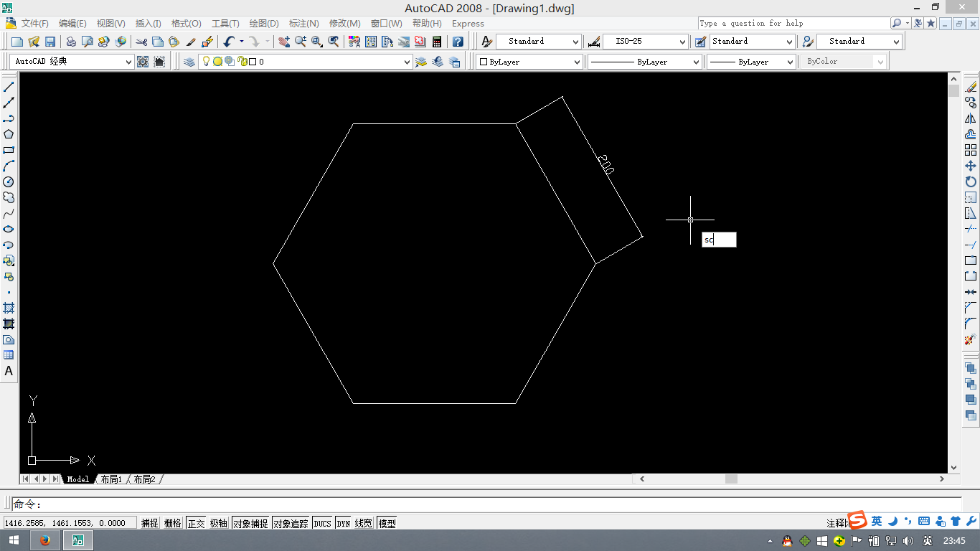This screenshot has height=551, width=980.
Task: Open Firefox from the taskbar
Action: click(x=45, y=540)
